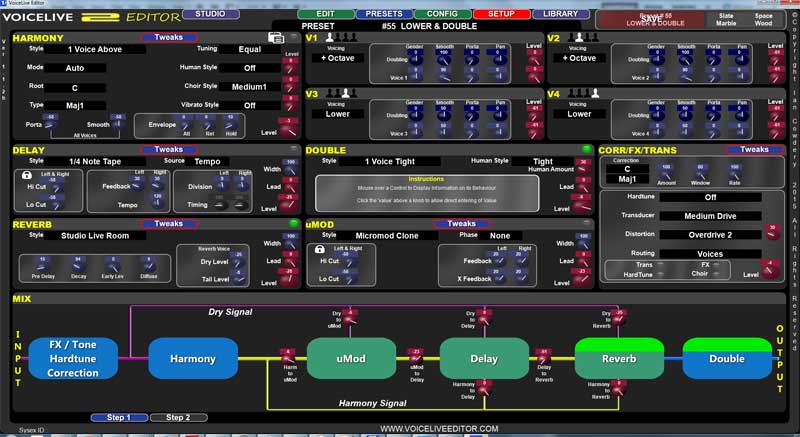Click the FX / Tone Hardtune Correction block
Viewport: 800px width, 437px height.
click(72, 359)
